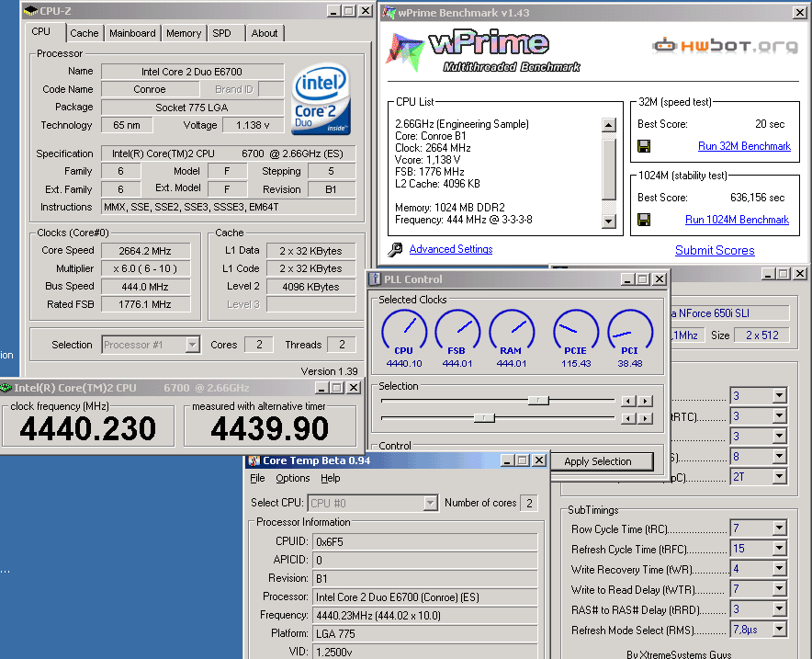
Task: Click the CPU-Z title bar chip icon
Action: [x=31, y=11]
